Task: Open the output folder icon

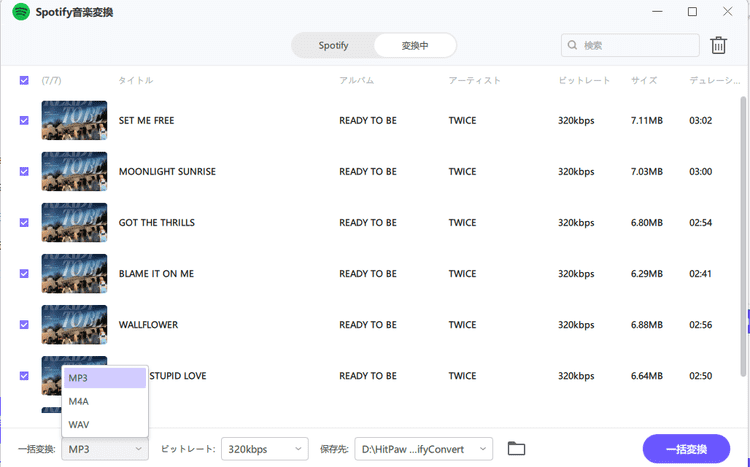Action: coord(516,448)
